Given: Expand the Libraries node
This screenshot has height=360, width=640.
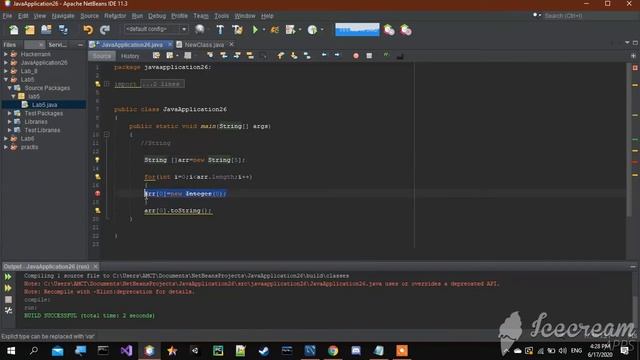Looking at the screenshot, I should 10,122.
